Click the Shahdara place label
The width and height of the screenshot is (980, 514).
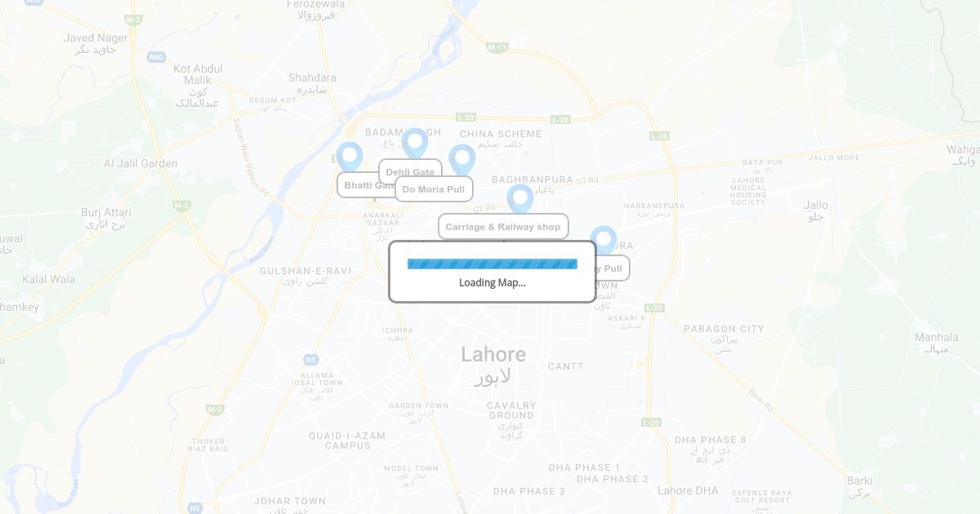pos(312,78)
